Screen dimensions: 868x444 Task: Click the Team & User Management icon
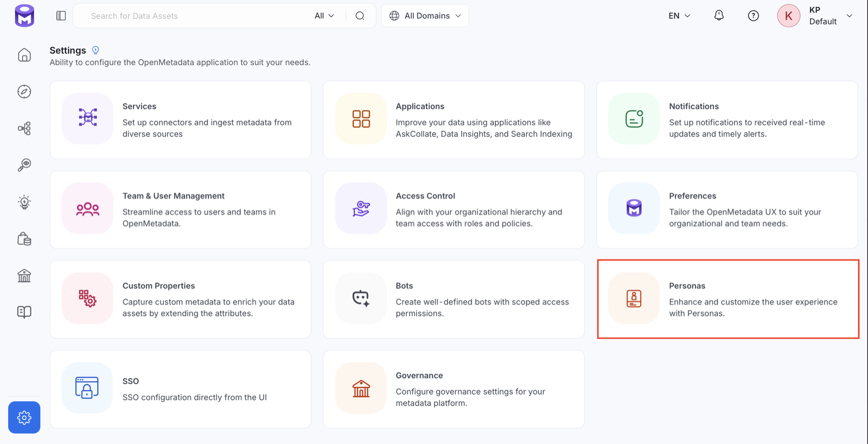87,208
